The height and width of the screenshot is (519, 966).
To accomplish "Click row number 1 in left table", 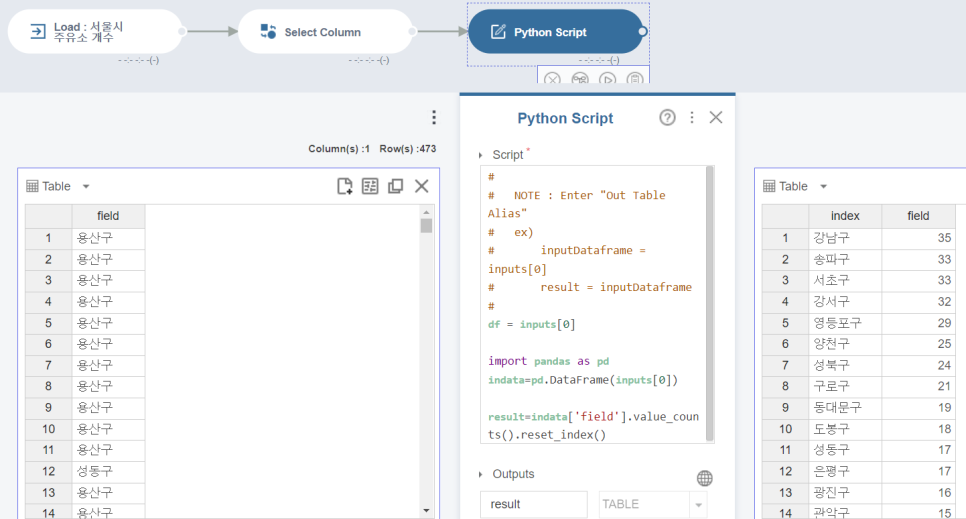I will (49, 238).
